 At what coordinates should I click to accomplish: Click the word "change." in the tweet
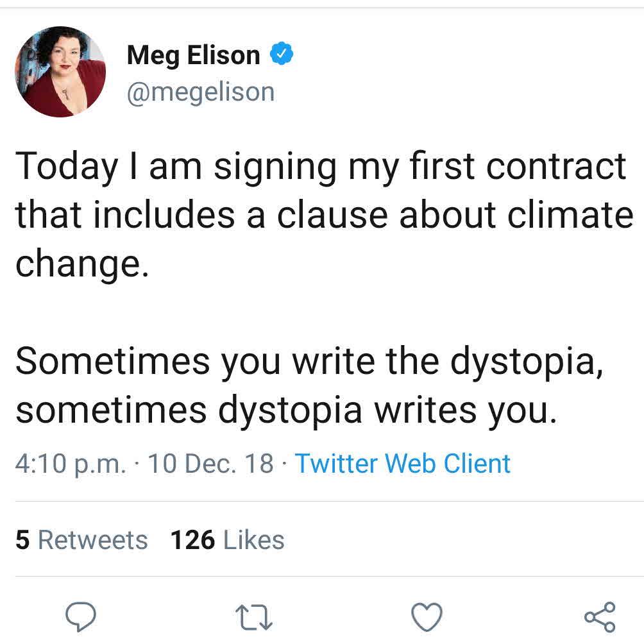tap(82, 263)
